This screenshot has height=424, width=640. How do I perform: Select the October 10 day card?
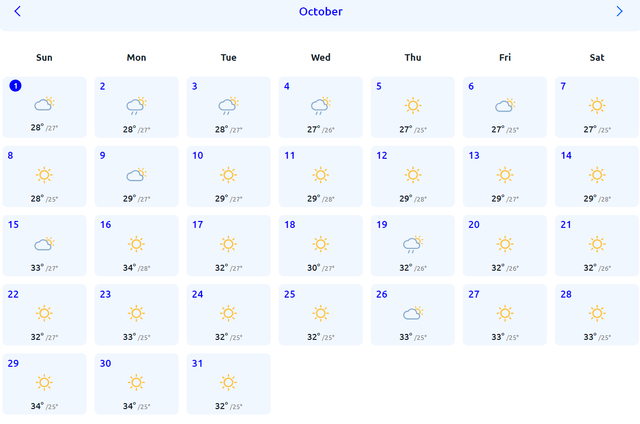pyautogui.click(x=229, y=176)
